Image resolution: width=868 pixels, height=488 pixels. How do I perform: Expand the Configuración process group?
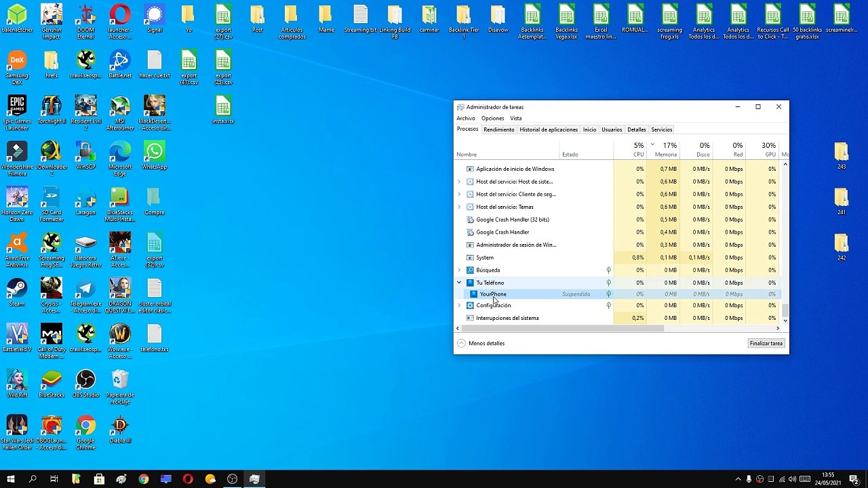tap(459, 306)
